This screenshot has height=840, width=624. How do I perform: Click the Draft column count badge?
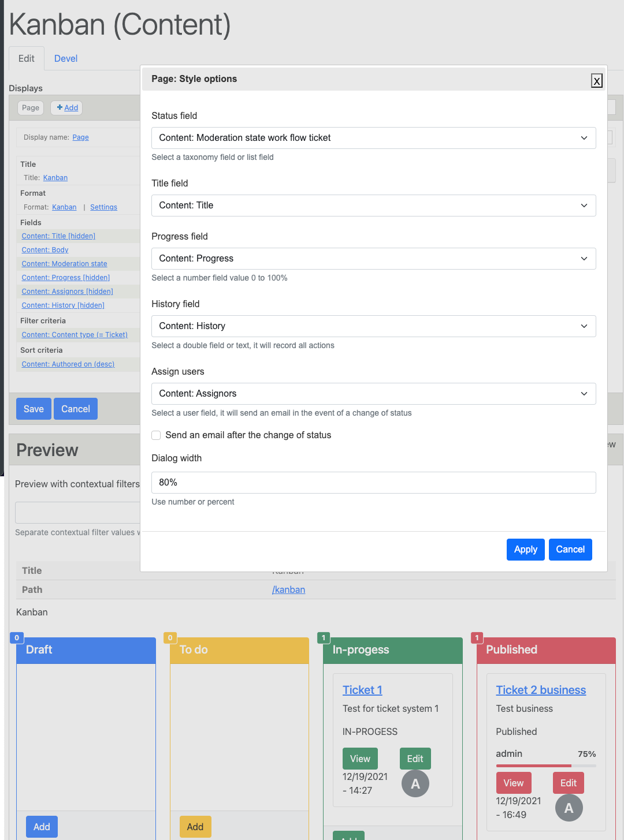[x=17, y=638]
